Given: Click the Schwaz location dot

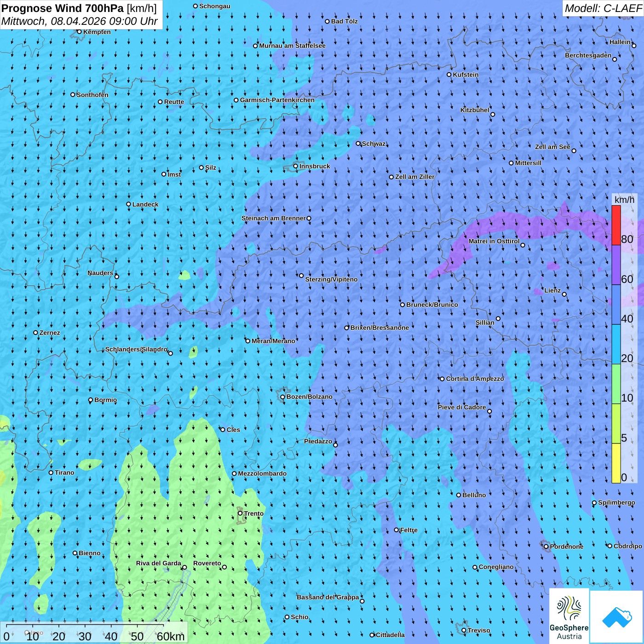Looking at the screenshot, I should [358, 144].
